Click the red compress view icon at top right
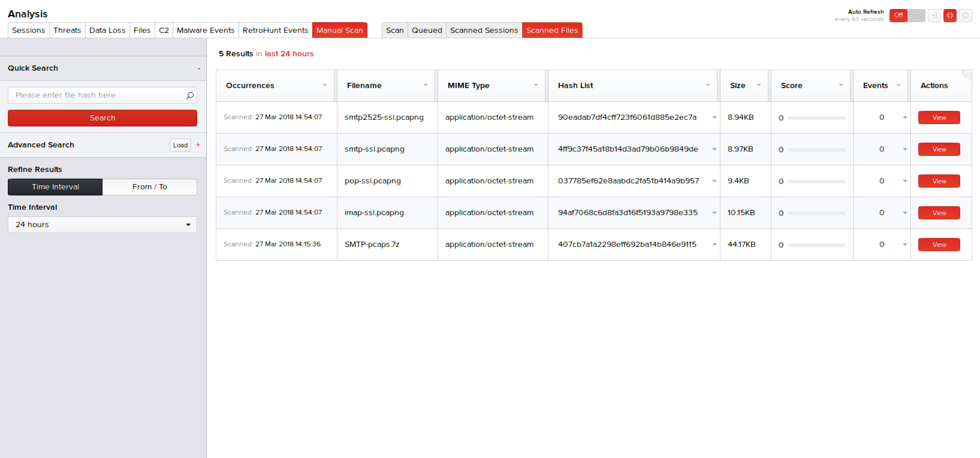The width and height of the screenshot is (980, 458). coord(949,16)
